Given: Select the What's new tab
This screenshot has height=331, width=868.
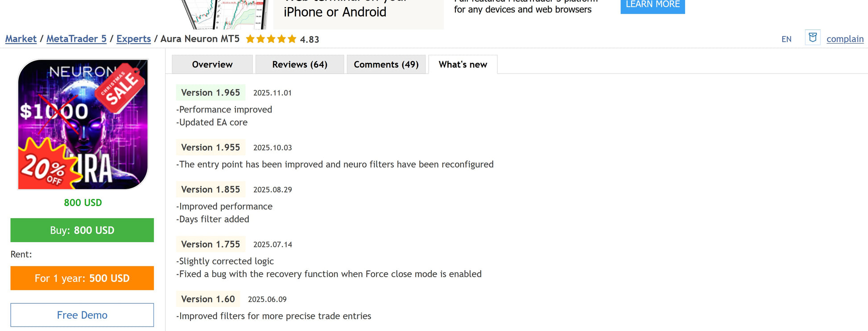Looking at the screenshot, I should (463, 65).
